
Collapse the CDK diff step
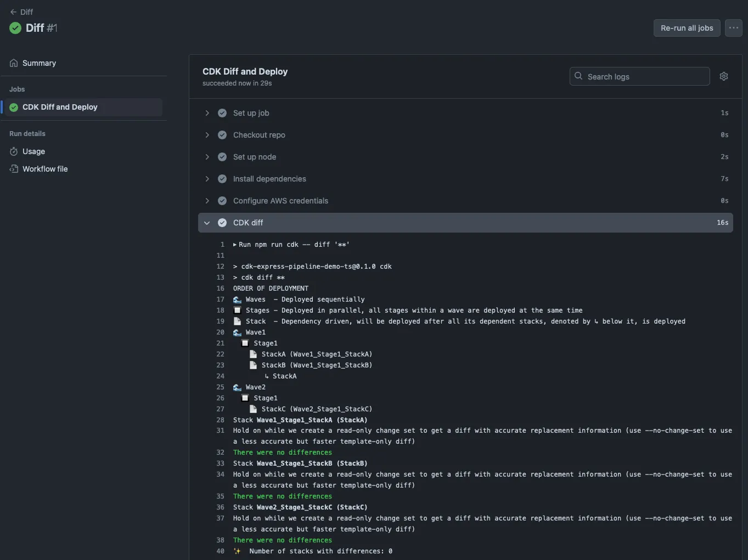465,223
